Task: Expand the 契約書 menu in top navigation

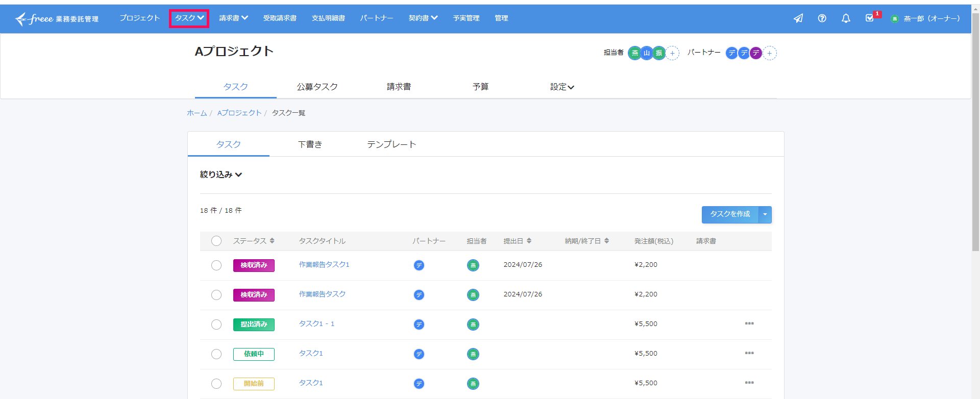Action: (423, 18)
